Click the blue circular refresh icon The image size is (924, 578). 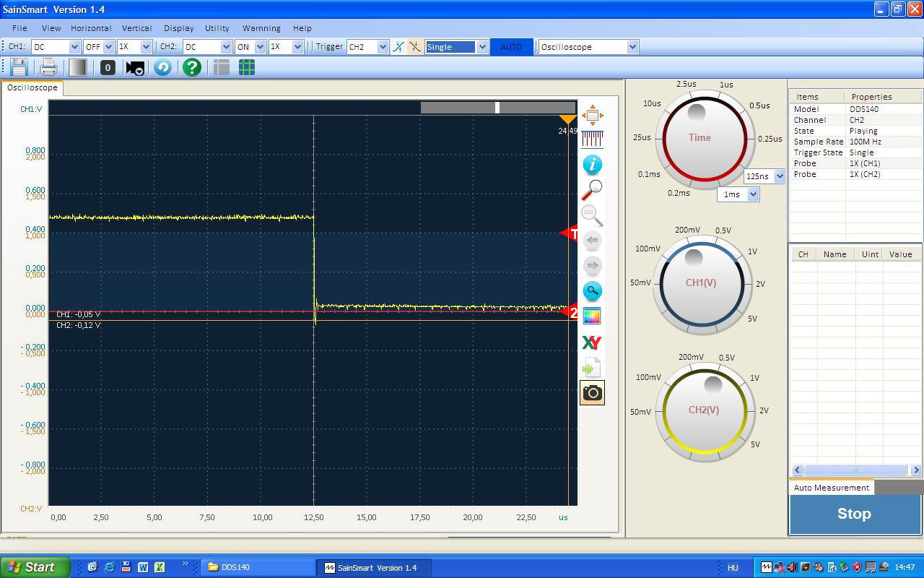[x=162, y=67]
